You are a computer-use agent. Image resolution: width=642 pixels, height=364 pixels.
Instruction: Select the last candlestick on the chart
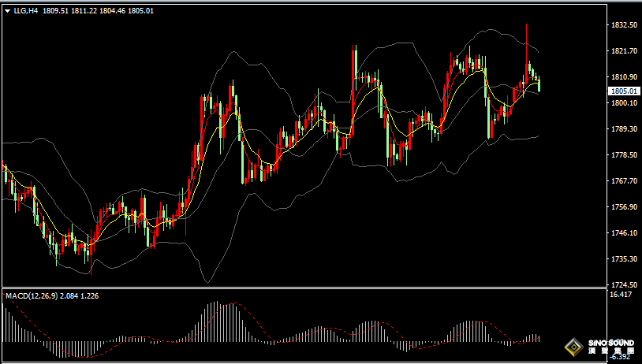point(539,85)
